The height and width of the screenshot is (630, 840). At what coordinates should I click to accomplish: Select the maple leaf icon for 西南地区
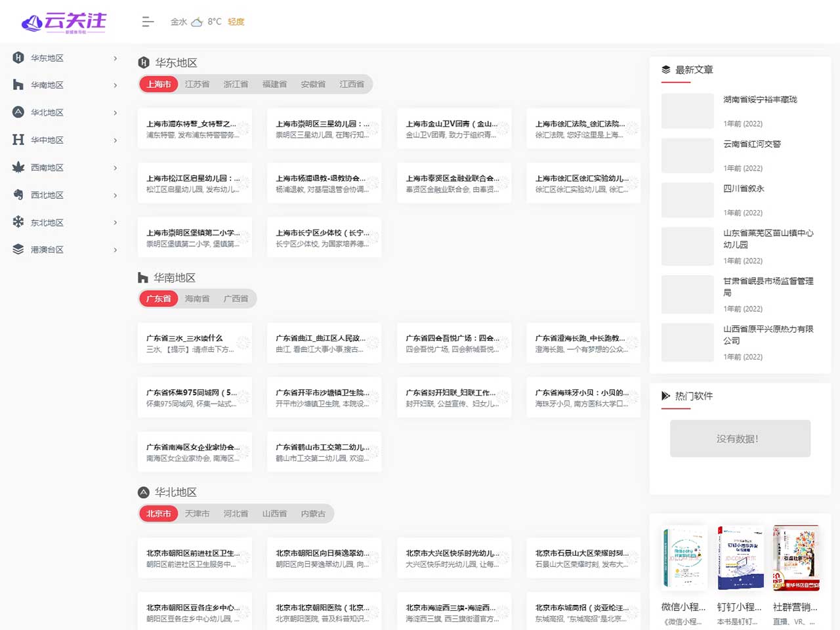point(18,167)
